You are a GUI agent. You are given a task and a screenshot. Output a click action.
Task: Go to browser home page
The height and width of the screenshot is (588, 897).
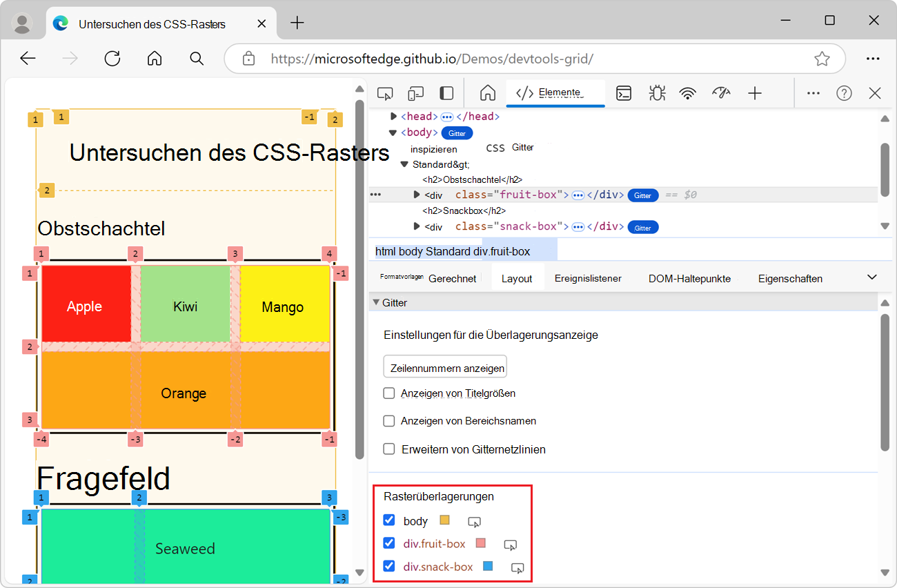(x=155, y=59)
